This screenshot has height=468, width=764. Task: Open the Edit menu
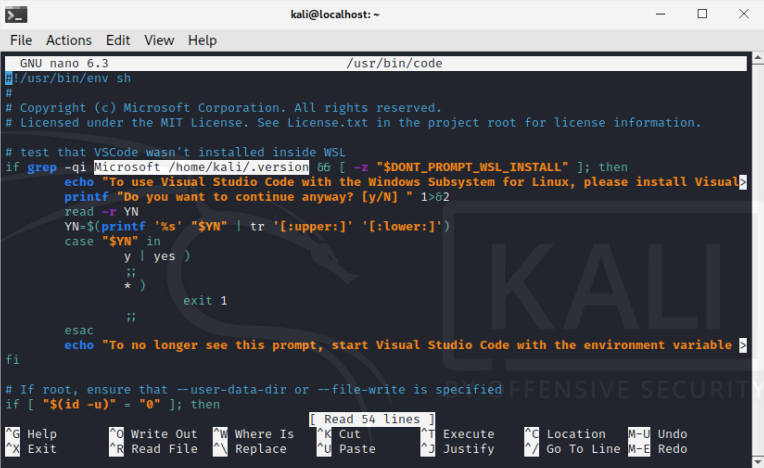(x=118, y=40)
